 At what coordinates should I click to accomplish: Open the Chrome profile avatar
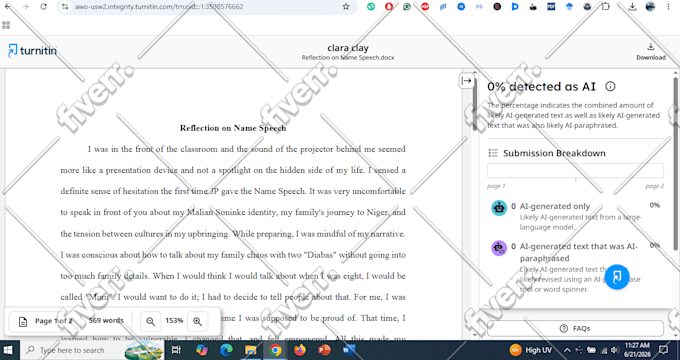650,7
